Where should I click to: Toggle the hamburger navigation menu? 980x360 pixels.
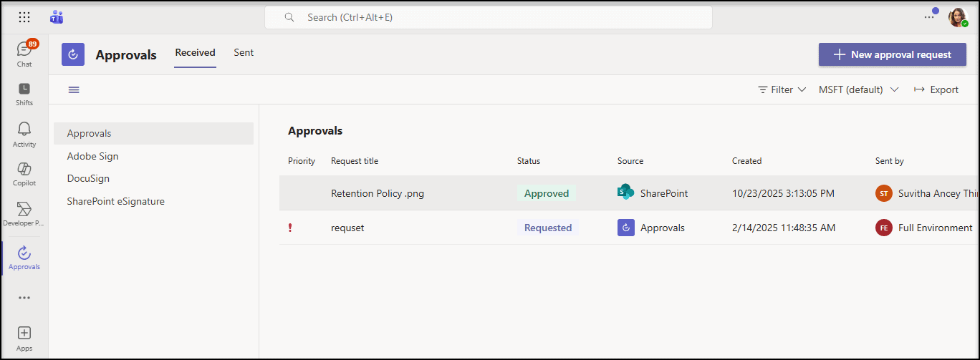click(x=74, y=89)
